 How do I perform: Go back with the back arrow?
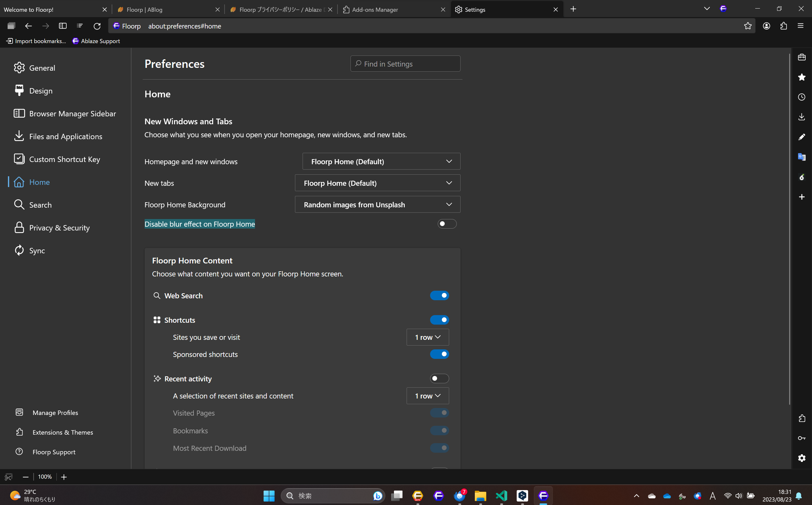pyautogui.click(x=29, y=26)
